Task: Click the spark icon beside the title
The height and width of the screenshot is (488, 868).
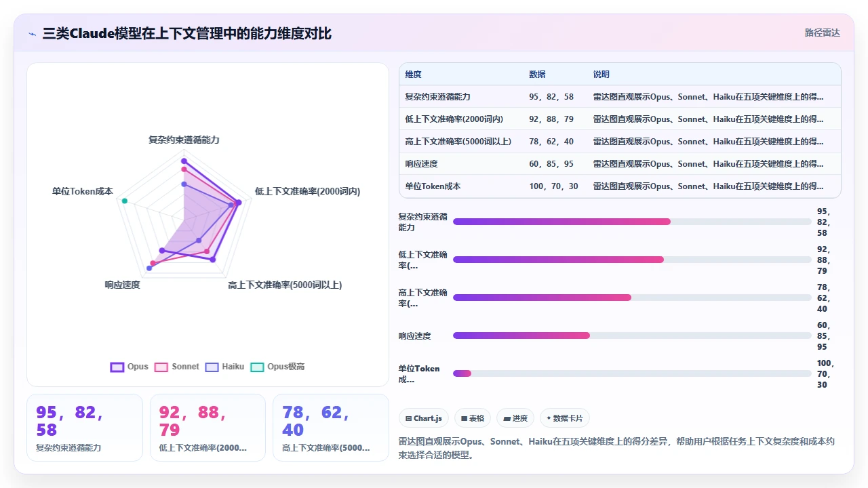Action: [x=32, y=33]
